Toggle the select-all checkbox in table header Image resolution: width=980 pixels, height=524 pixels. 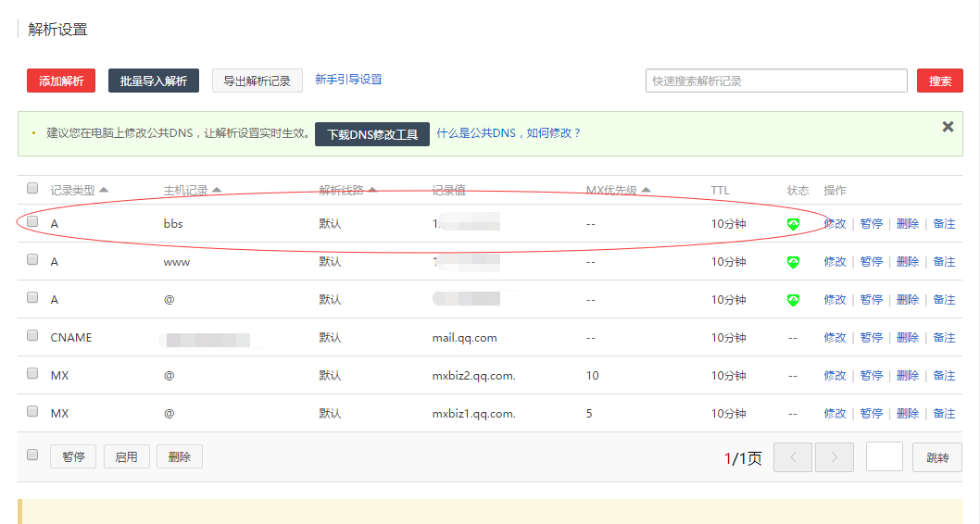coord(32,189)
